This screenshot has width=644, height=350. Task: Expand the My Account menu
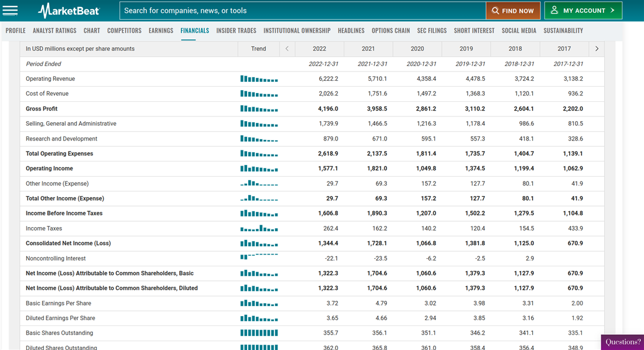(x=583, y=11)
